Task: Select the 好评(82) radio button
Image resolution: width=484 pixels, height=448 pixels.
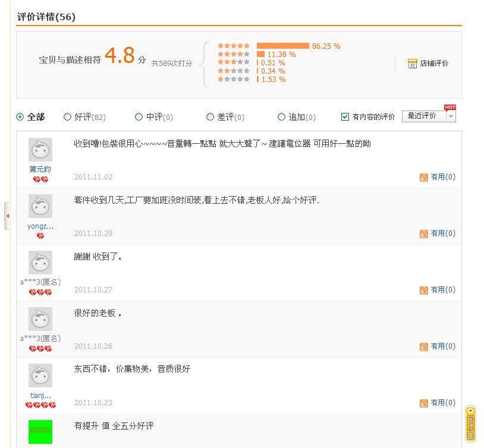Action: point(67,117)
